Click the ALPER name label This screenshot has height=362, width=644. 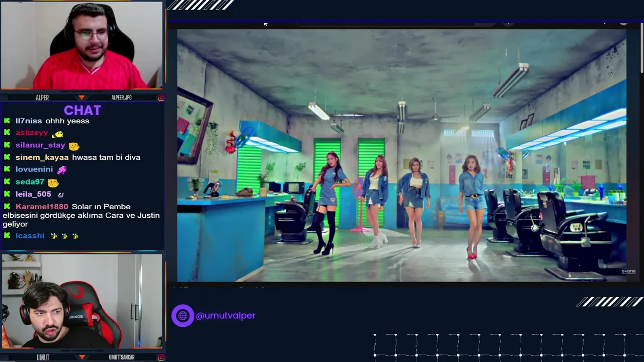[42, 98]
